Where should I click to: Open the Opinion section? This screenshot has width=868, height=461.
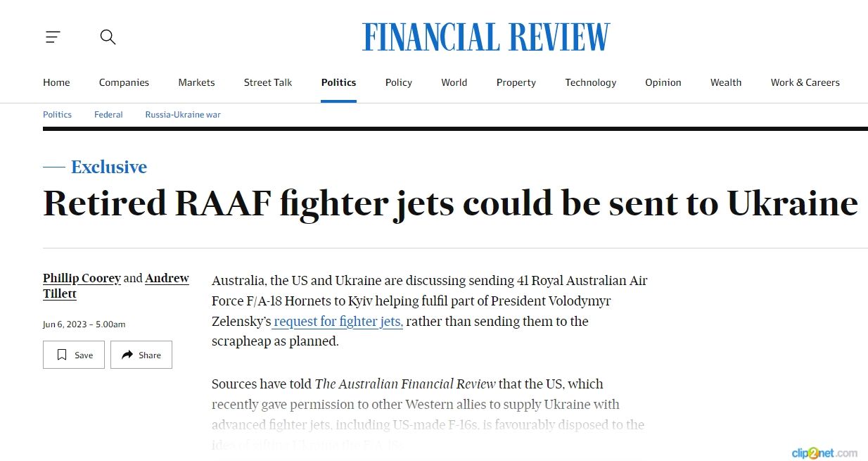coord(663,82)
